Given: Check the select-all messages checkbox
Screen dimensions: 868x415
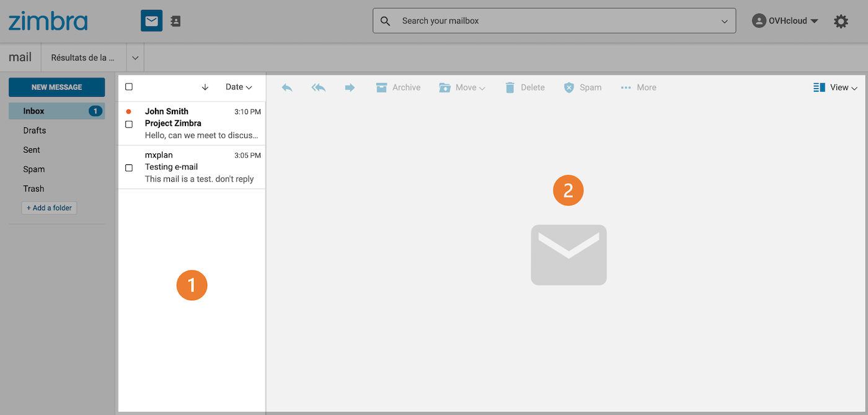Looking at the screenshot, I should coord(129,87).
